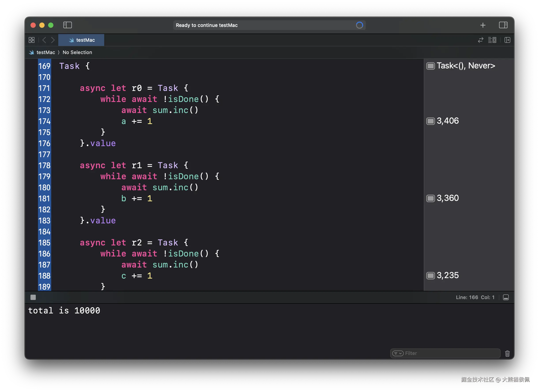This screenshot has width=539, height=392.
Task: Select the testMac editor tab
Action: (x=81, y=40)
